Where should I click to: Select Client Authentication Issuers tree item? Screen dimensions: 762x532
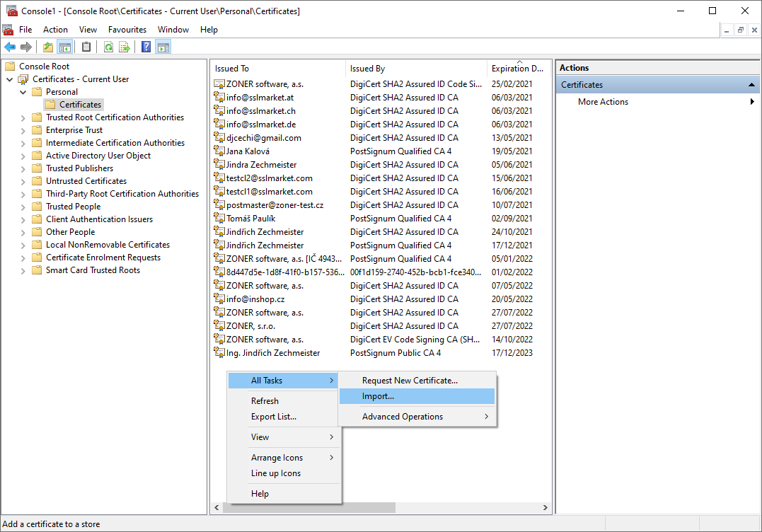[x=99, y=219]
